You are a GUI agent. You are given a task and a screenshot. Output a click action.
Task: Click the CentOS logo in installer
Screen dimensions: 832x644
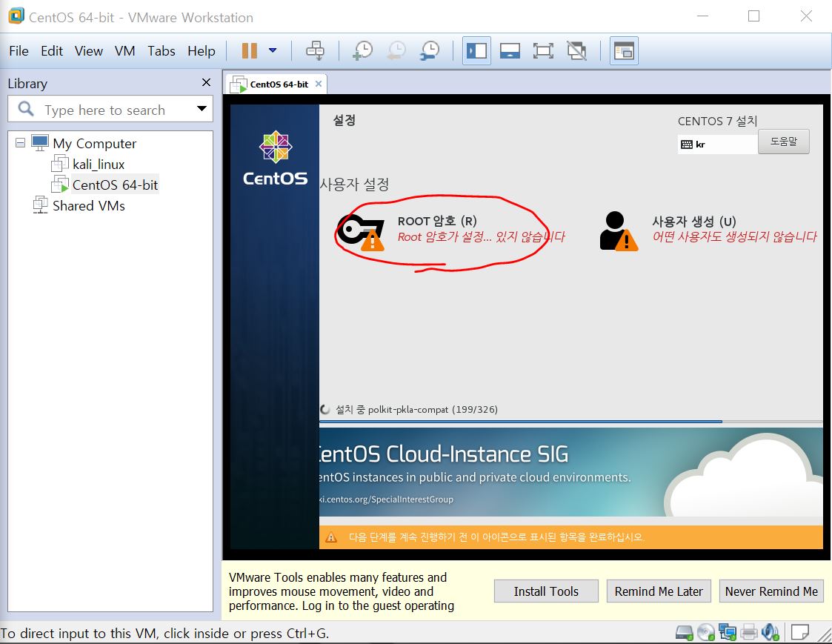tap(276, 158)
